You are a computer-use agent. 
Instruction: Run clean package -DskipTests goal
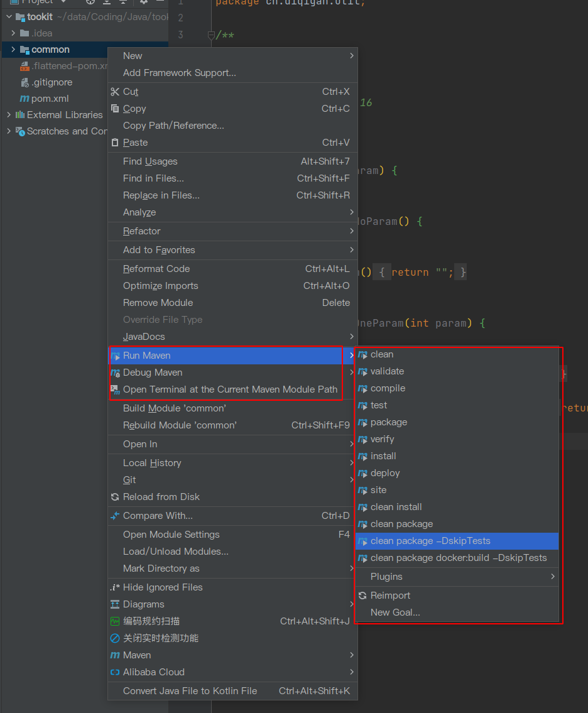click(457, 541)
